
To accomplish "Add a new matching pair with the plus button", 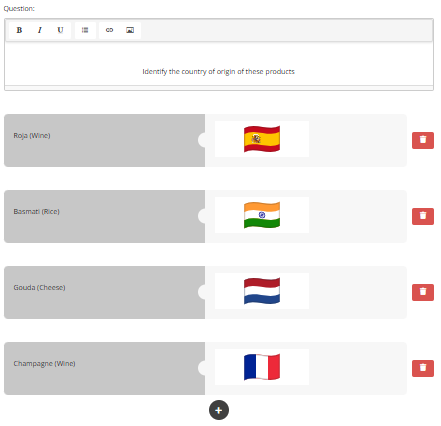I will tap(219, 410).
